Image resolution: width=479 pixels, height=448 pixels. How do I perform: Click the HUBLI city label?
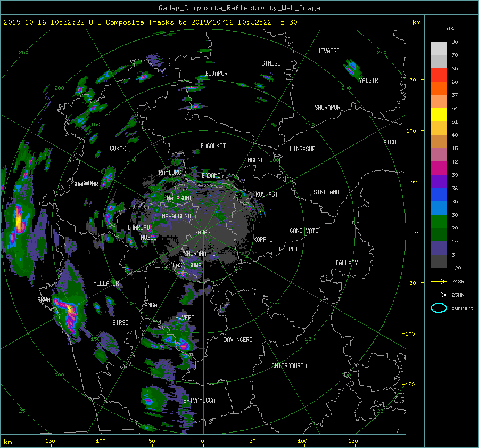[148, 238]
